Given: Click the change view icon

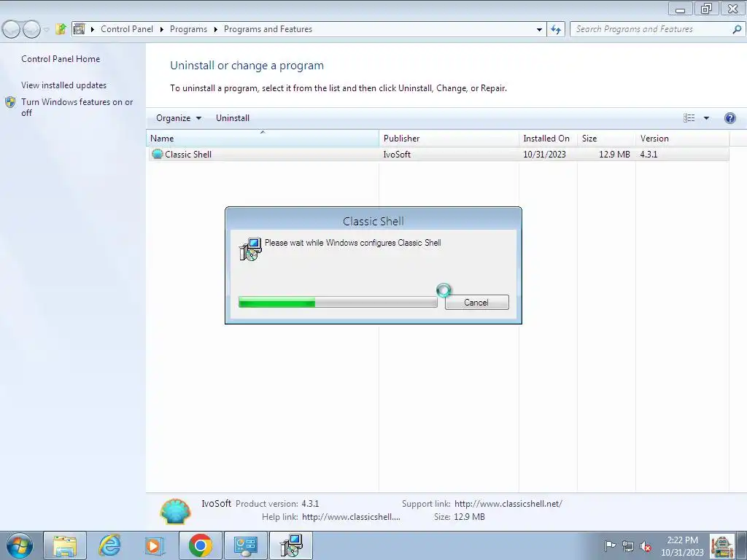Looking at the screenshot, I should [x=689, y=118].
